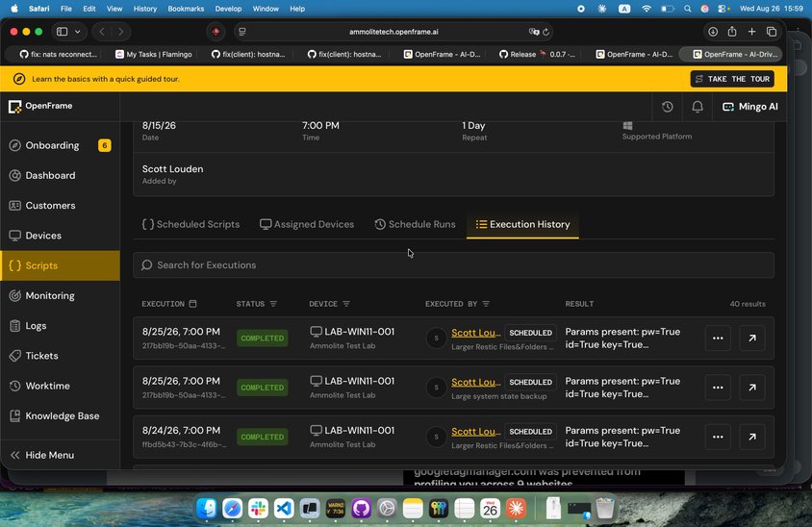
Task: Open the Device column filter
Action: coord(346,304)
